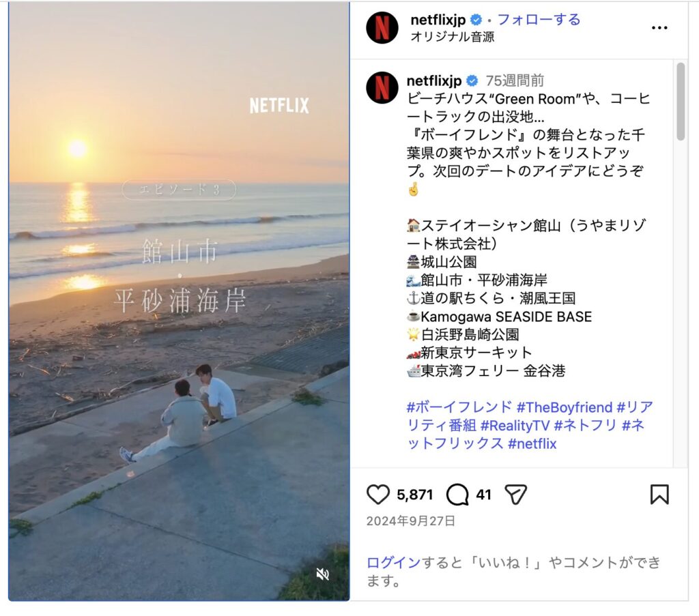Open the three-dot more options menu
The image size is (699, 616).
(x=659, y=27)
